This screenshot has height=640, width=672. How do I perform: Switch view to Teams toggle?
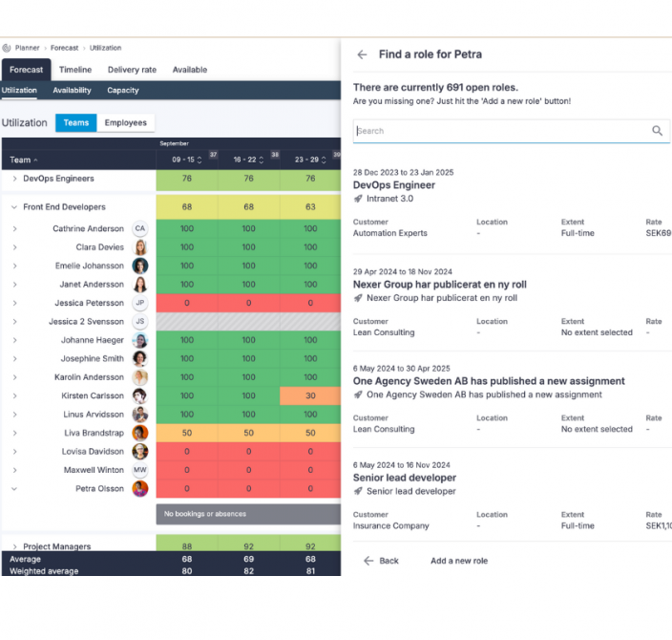pos(76,123)
